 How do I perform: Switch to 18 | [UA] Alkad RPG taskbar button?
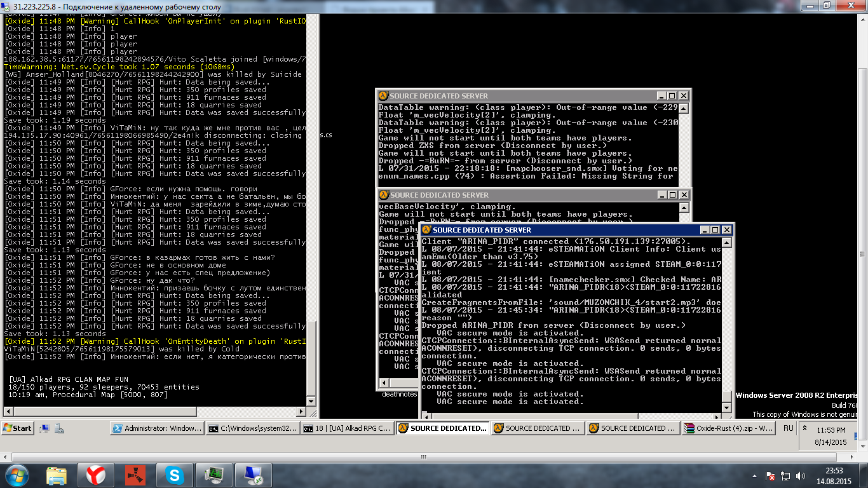pyautogui.click(x=348, y=428)
